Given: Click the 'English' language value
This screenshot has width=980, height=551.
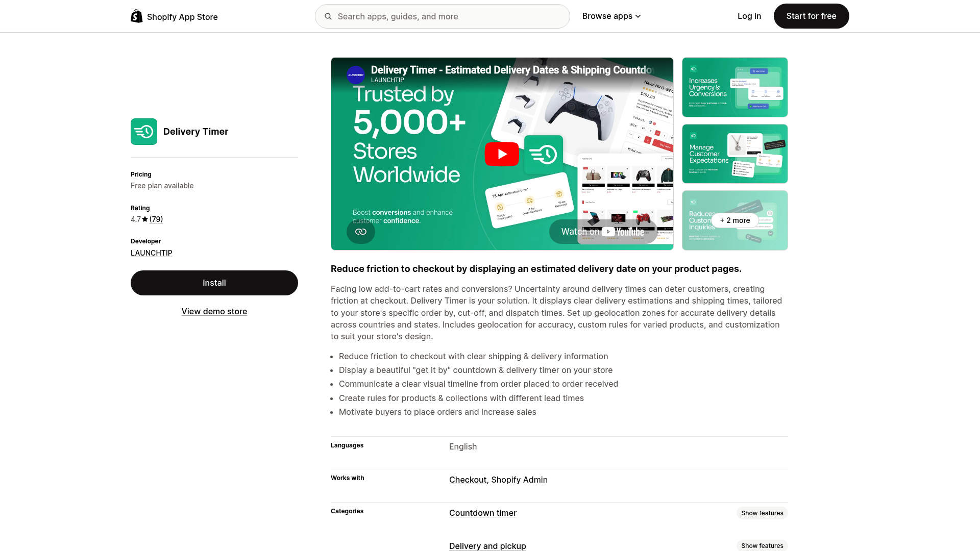Looking at the screenshot, I should [463, 446].
